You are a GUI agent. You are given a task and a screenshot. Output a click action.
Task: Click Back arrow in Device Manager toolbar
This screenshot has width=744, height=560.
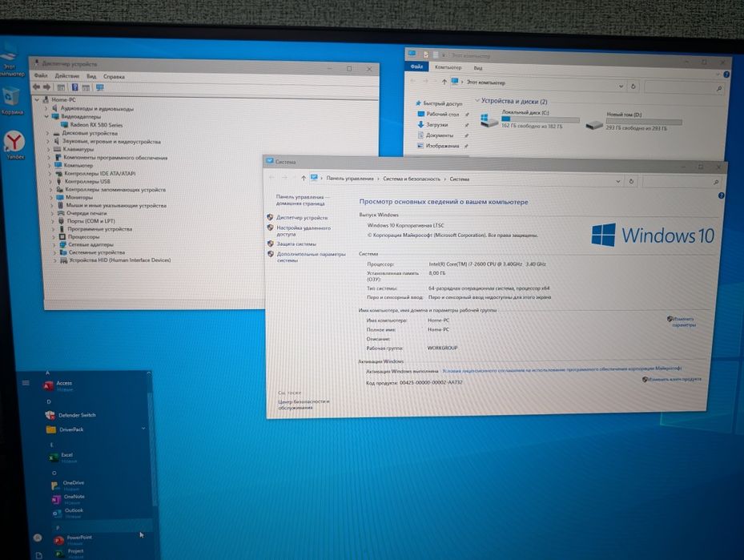click(x=37, y=87)
